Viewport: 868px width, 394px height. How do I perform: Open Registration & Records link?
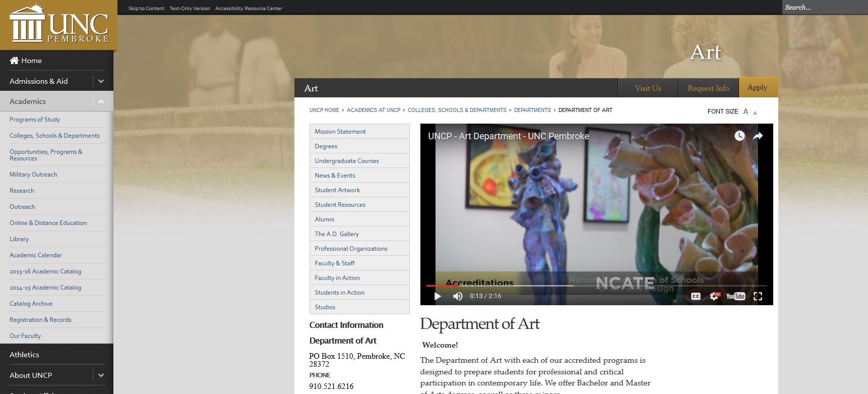40,320
